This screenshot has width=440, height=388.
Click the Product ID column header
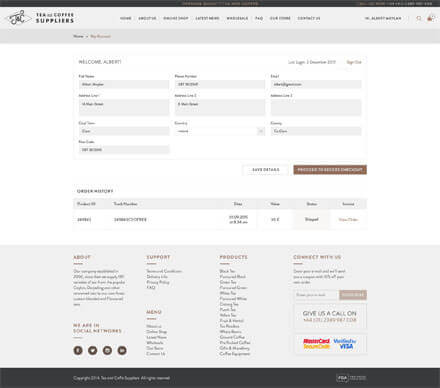click(86, 204)
